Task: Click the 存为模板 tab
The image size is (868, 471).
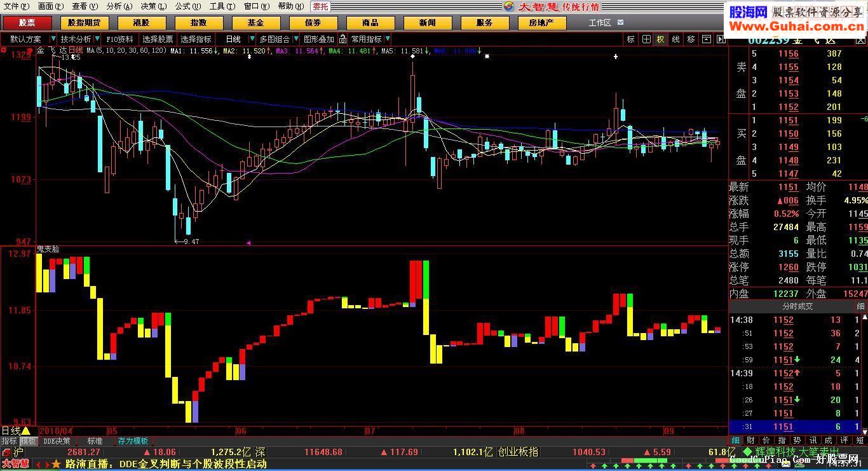Action: [x=133, y=440]
